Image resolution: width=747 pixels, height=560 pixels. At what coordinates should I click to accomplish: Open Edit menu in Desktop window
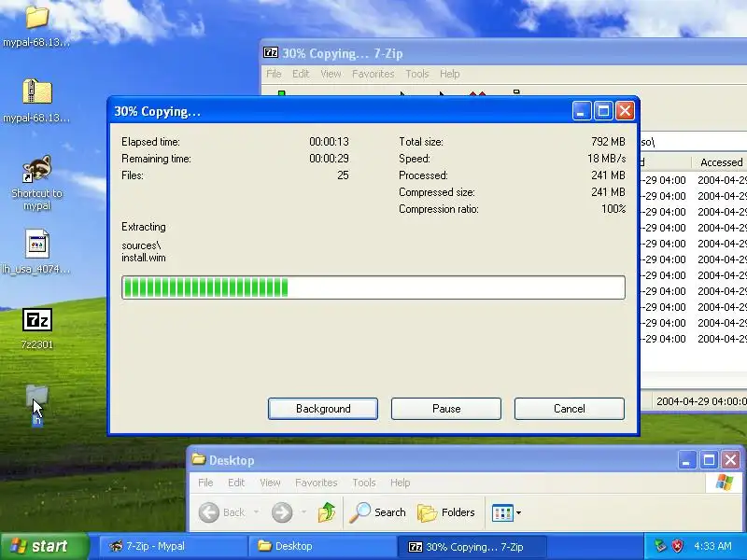[236, 483]
